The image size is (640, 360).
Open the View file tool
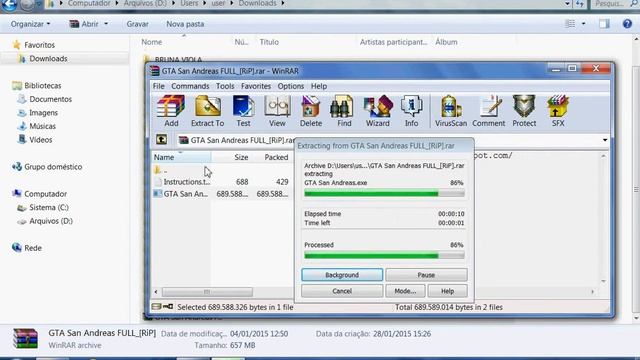[277, 111]
